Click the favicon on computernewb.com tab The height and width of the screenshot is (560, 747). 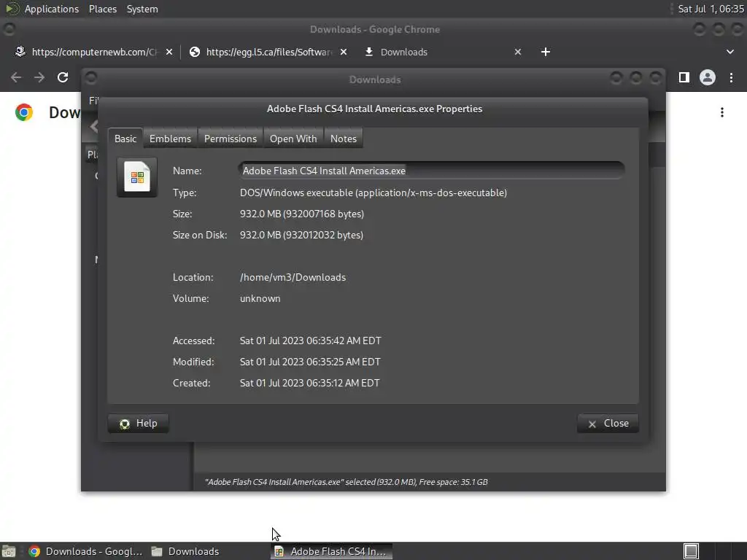20,52
